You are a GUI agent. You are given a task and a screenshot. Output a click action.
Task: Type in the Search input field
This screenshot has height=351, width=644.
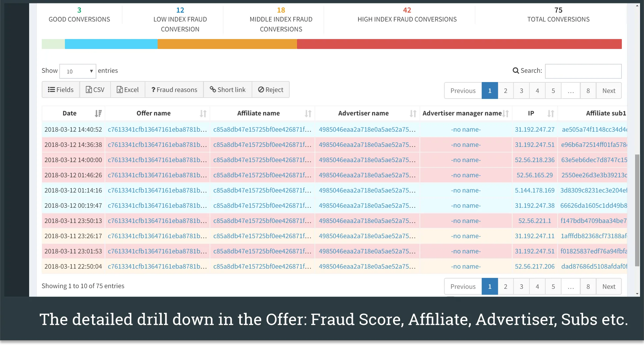pyautogui.click(x=583, y=71)
